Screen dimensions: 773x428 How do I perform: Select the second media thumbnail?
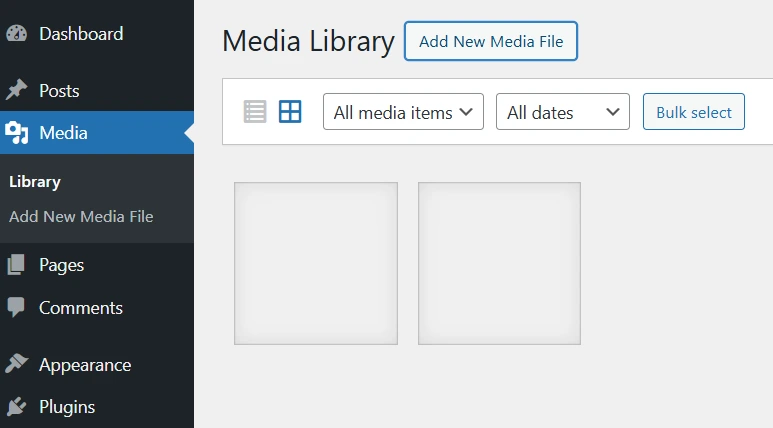coord(499,263)
